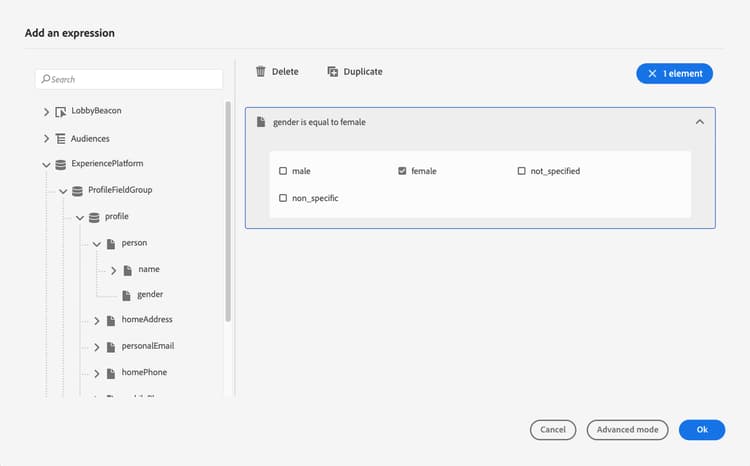Select the name label in tree
The width and height of the screenshot is (750, 466).
click(x=149, y=269)
